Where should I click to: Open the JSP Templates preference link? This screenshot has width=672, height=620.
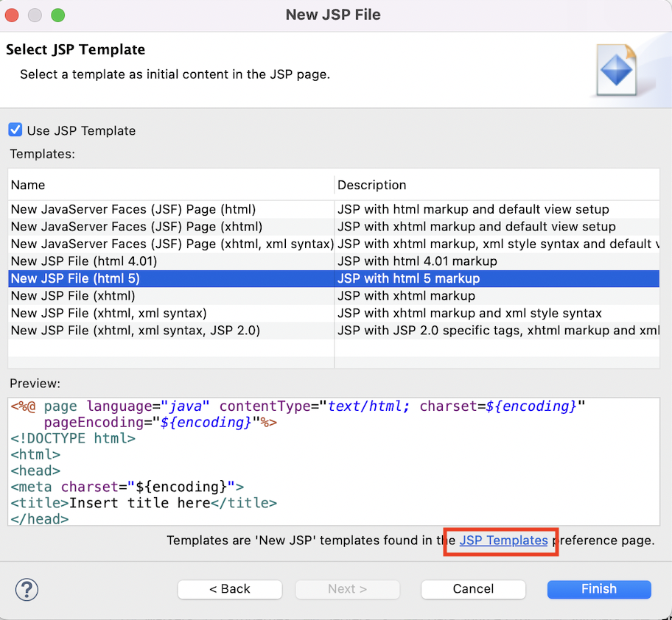(x=503, y=540)
